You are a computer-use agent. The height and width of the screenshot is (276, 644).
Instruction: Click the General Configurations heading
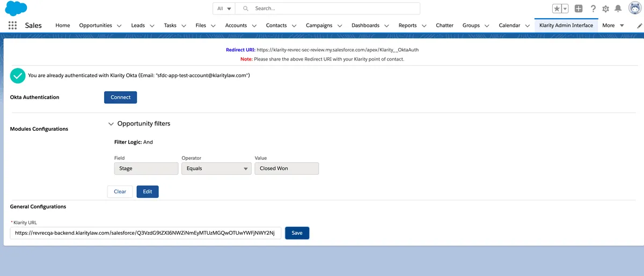pyautogui.click(x=38, y=206)
